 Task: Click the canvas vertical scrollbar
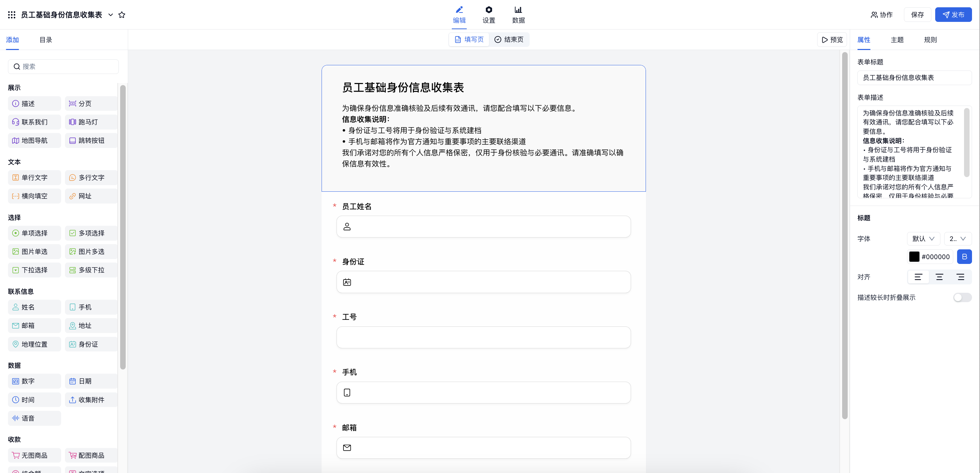coord(845,236)
